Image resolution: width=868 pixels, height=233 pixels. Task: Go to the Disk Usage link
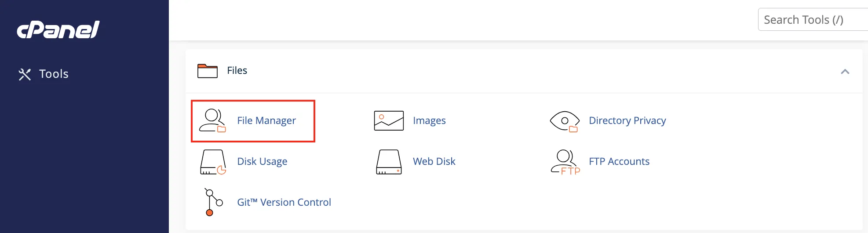[x=262, y=161]
